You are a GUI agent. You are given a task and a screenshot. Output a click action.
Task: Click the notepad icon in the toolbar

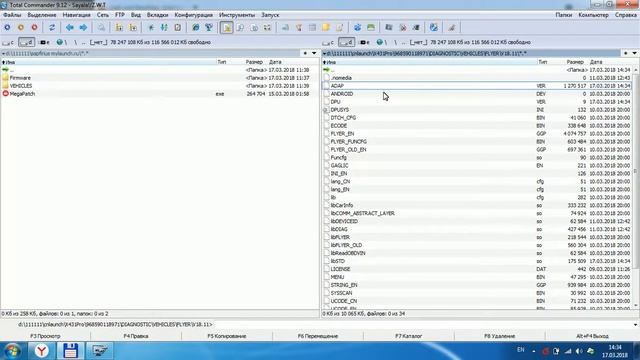339,27
